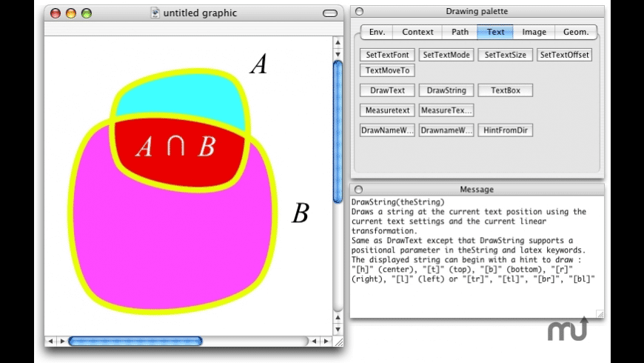Click the Drawing palette close circle
Screen dimensions: 644x363
point(358,11)
